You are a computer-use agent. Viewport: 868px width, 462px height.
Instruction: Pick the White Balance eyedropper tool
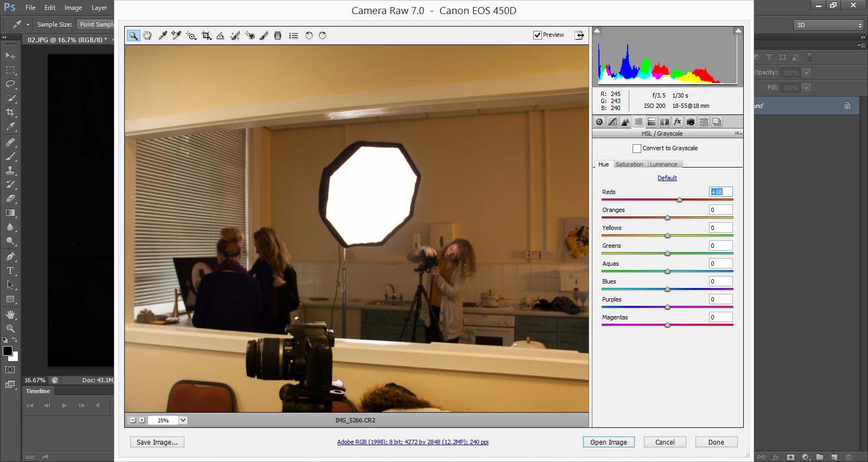click(x=162, y=36)
